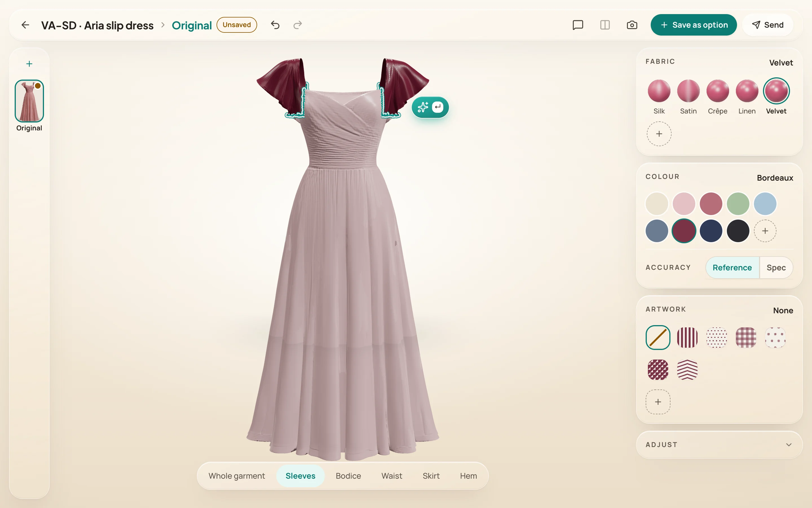Image resolution: width=812 pixels, height=508 pixels.
Task: Pick the sage green colour swatch
Action: [738, 203]
